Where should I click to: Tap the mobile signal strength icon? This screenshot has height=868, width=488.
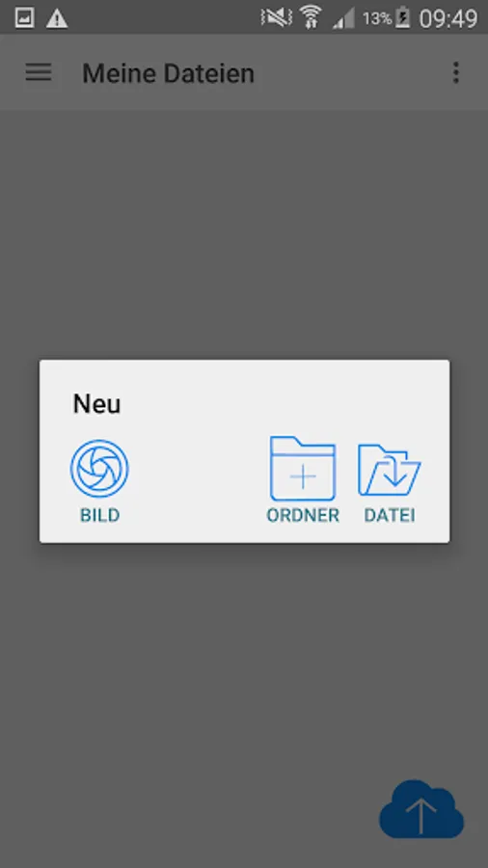343,19
